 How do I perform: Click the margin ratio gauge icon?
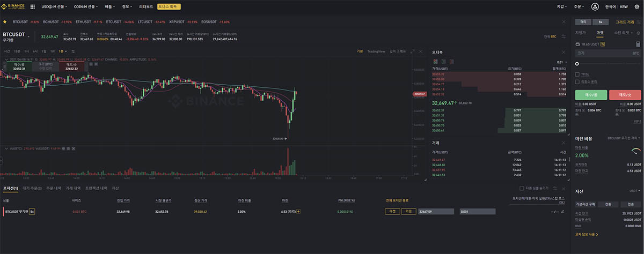(636, 150)
